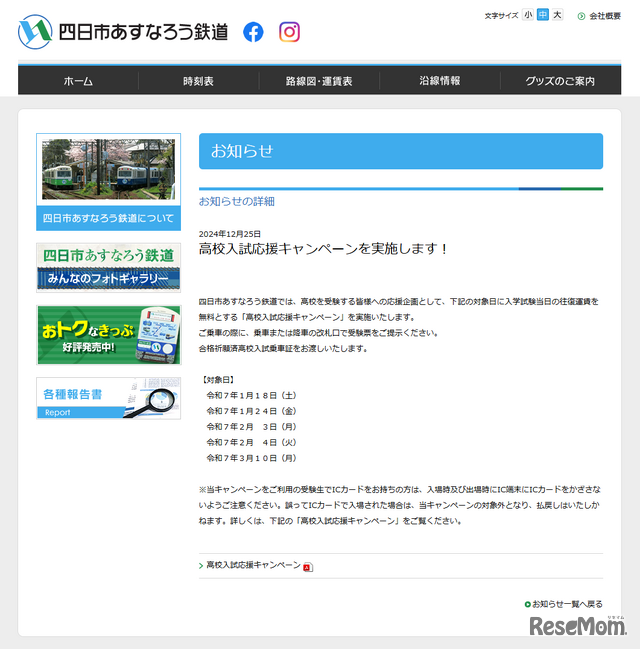Screen dimensions: 640x649
Task: Set font size to large (大)
Action: point(557,15)
